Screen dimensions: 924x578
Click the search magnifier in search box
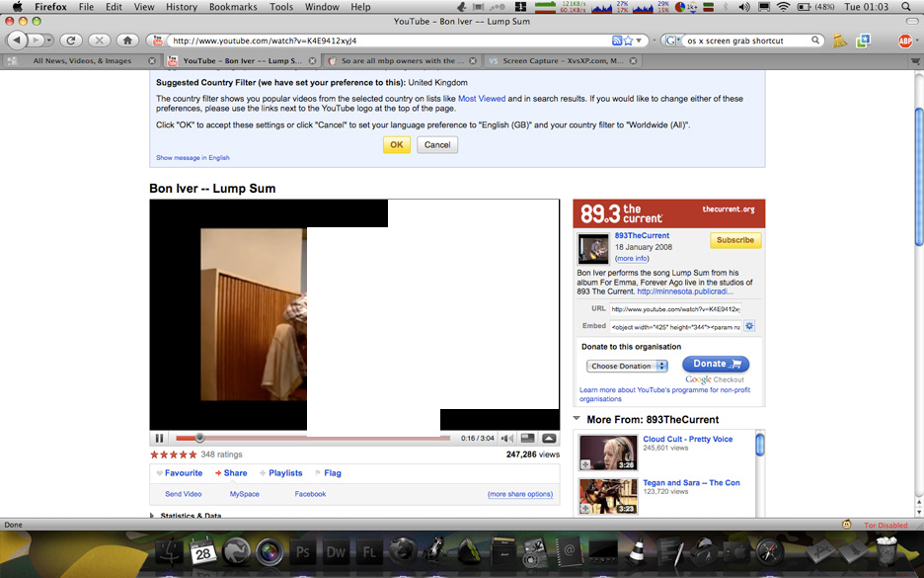815,41
